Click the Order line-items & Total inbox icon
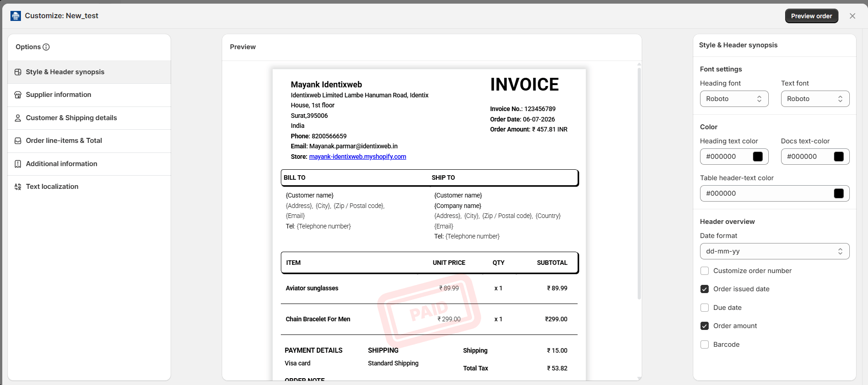 point(18,141)
